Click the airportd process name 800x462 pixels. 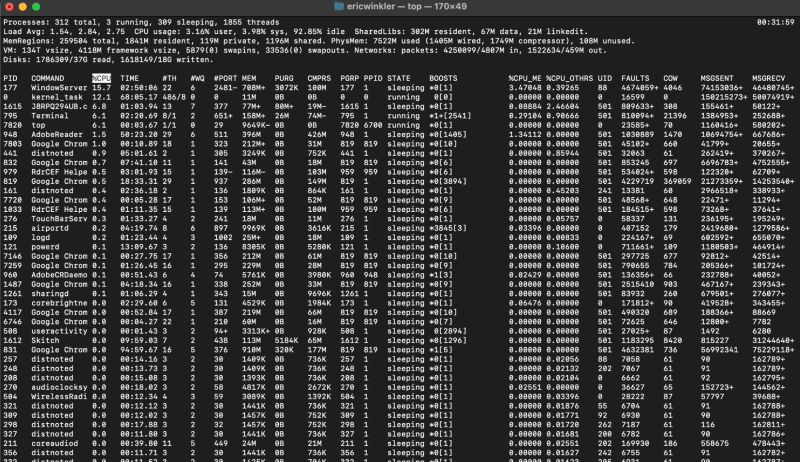(50, 228)
